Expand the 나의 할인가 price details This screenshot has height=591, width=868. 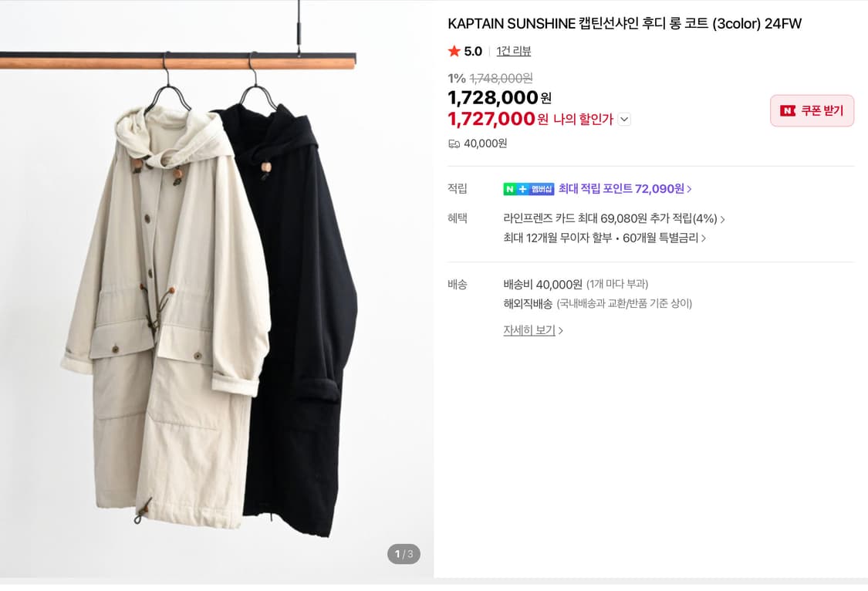(x=624, y=120)
